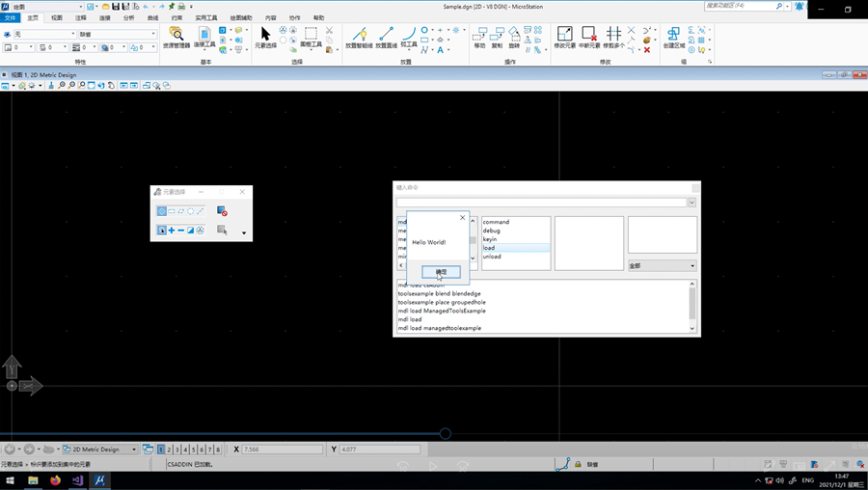Choose the 移动 move tool
This screenshot has height=490, width=868.
click(x=479, y=37)
